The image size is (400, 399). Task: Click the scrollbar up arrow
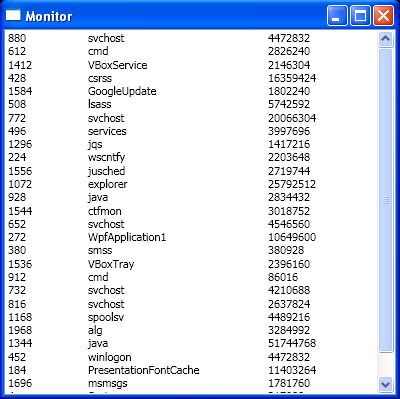(385, 39)
